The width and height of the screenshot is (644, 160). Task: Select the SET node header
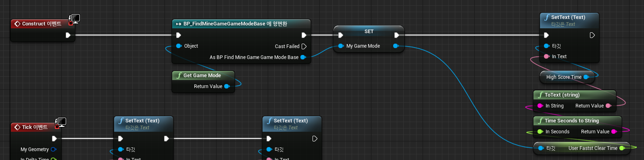[x=369, y=32]
